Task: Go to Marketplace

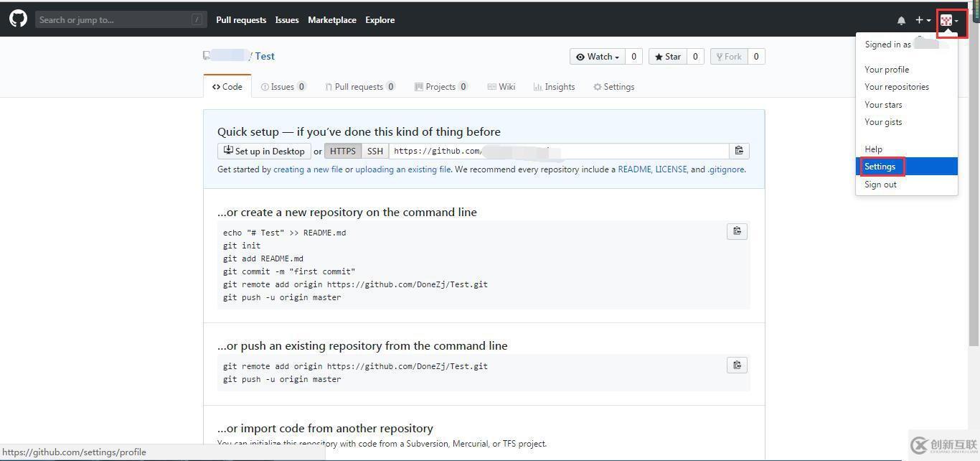Action: click(332, 20)
